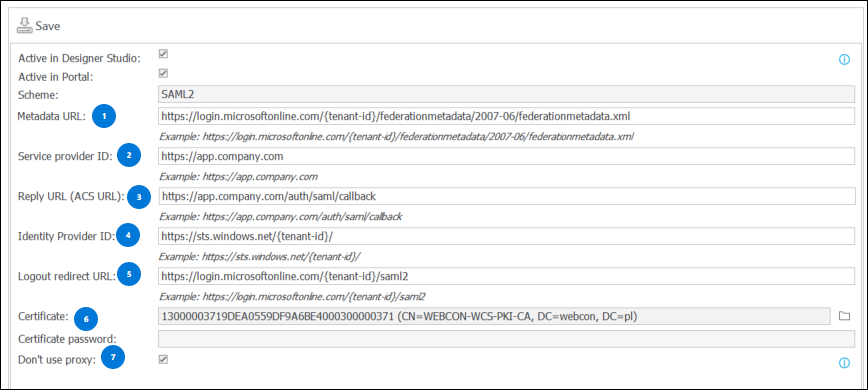Click the 'Active in Portal:' label

pyautogui.click(x=55, y=77)
